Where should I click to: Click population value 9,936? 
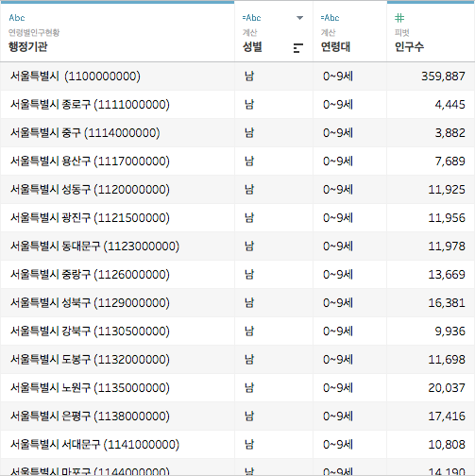click(x=450, y=331)
